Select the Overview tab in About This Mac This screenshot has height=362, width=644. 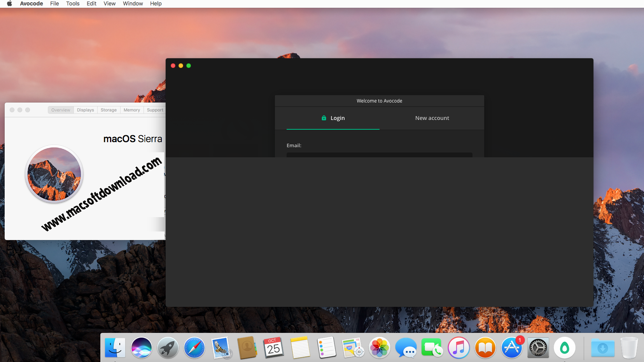tap(61, 110)
